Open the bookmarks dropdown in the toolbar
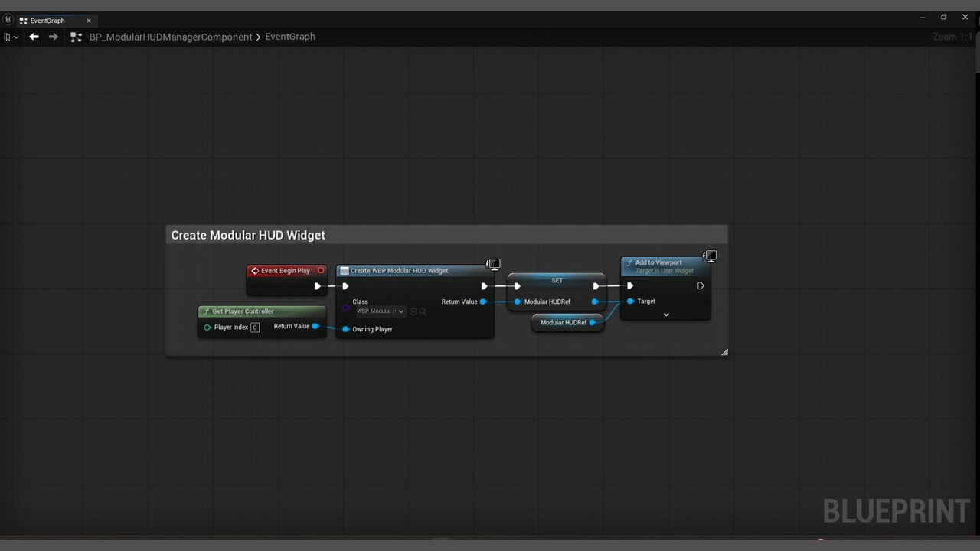Viewport: 980px width, 551px height. click(11, 37)
